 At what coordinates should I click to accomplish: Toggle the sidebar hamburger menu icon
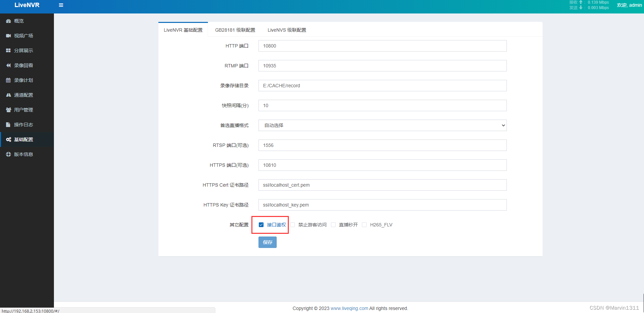click(x=61, y=5)
